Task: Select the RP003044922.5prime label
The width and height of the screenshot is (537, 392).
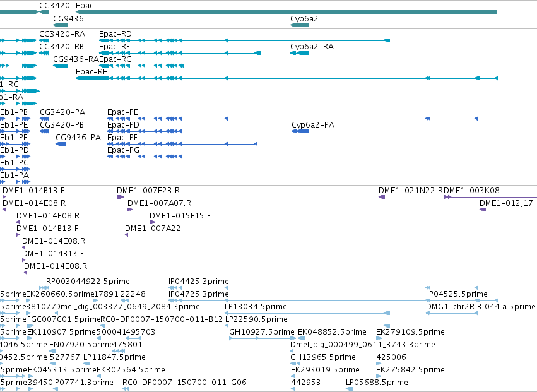Action: 88,282
